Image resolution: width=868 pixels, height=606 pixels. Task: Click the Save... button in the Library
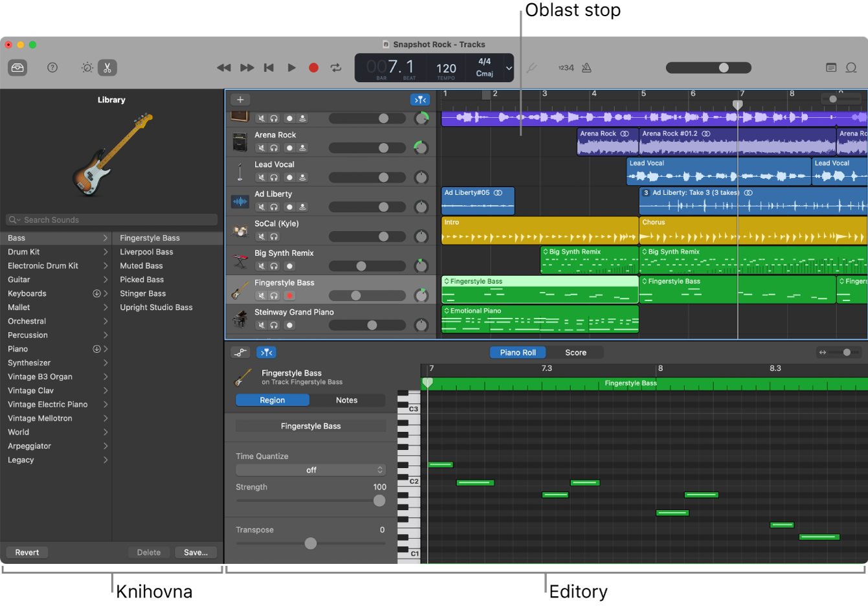click(x=195, y=552)
